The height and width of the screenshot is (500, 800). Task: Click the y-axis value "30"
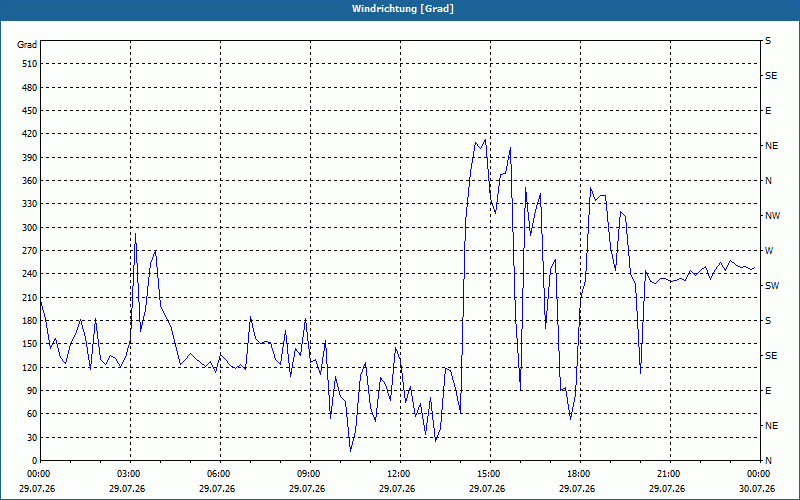click(x=32, y=437)
